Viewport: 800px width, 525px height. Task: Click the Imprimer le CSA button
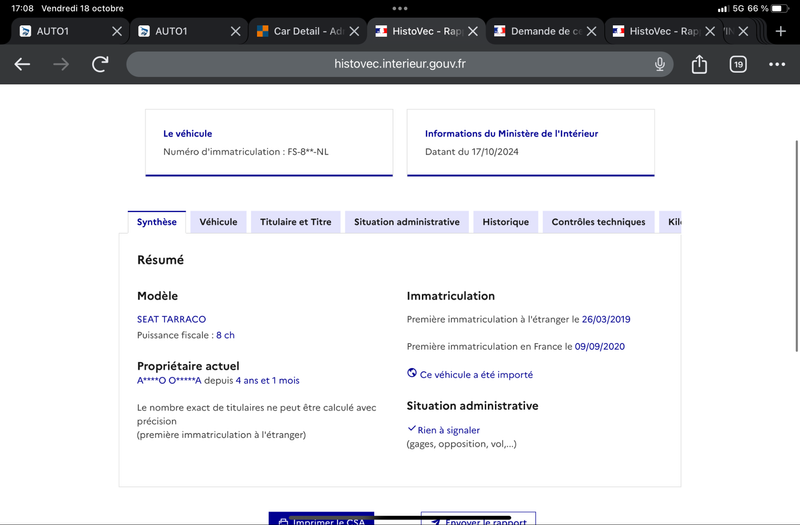click(321, 518)
